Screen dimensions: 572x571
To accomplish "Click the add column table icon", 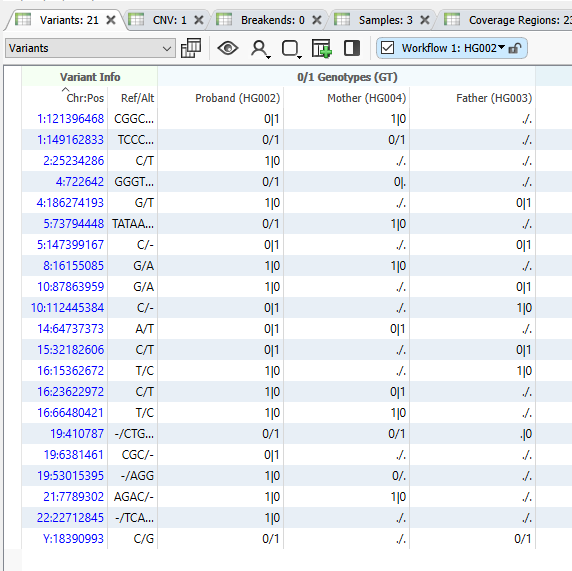I will tap(321, 49).
